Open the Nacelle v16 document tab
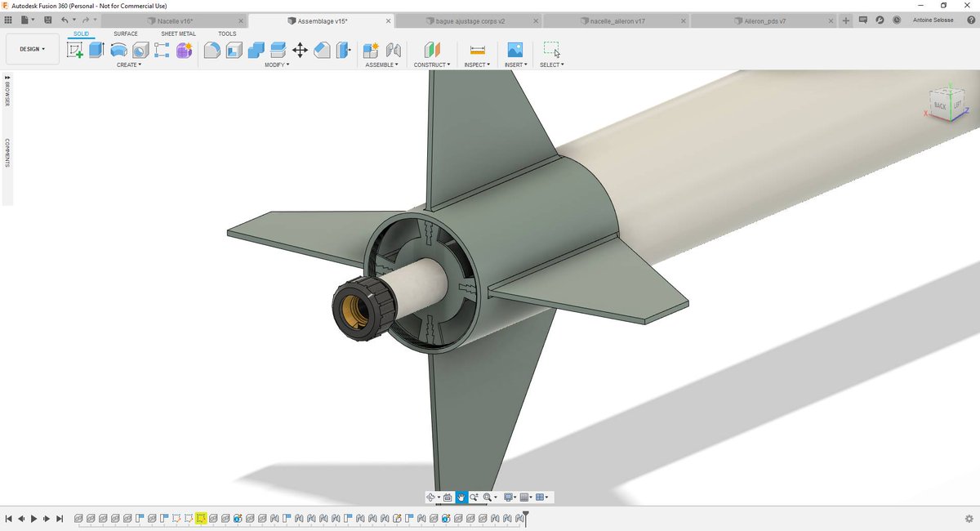Image resolution: width=980 pixels, height=531 pixels. click(175, 20)
